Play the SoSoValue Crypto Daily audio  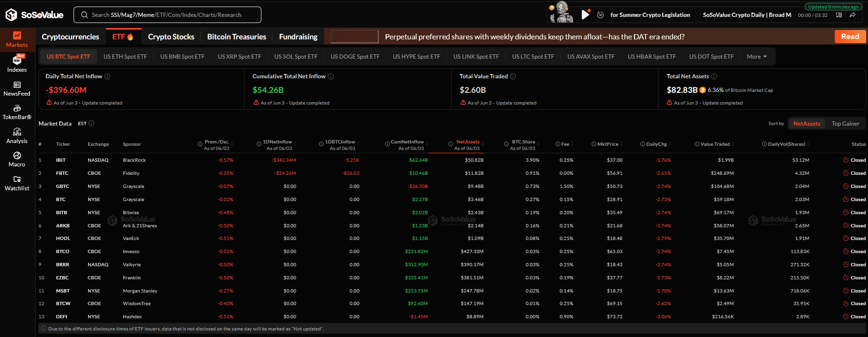[585, 15]
